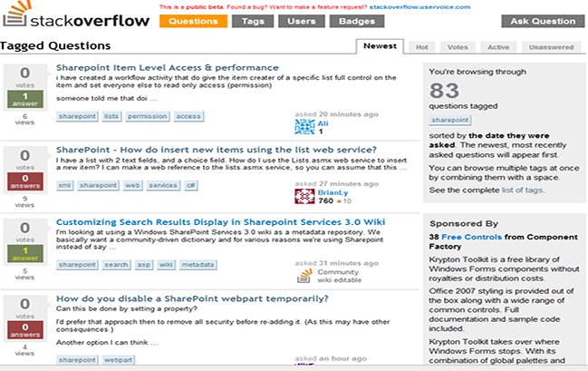Viewport: 588px width, 371px height.
Task: Click the Stack Overflow logo
Action: tap(76, 15)
